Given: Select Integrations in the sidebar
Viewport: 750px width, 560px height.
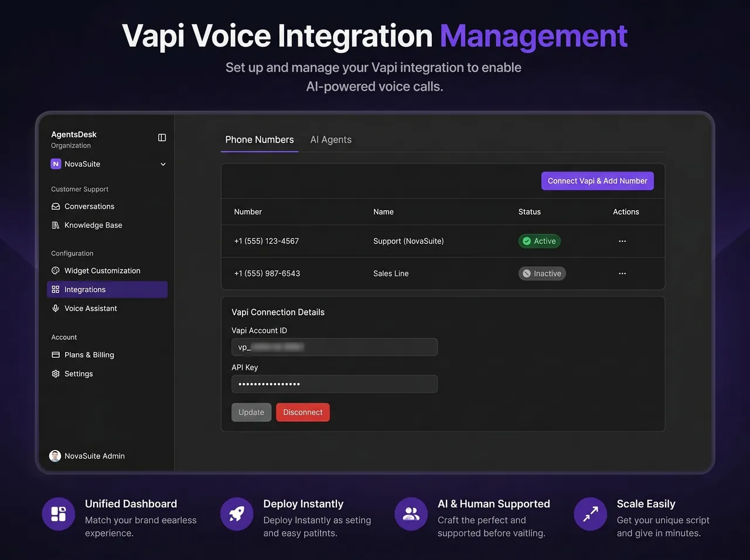Looking at the screenshot, I should pos(107,289).
